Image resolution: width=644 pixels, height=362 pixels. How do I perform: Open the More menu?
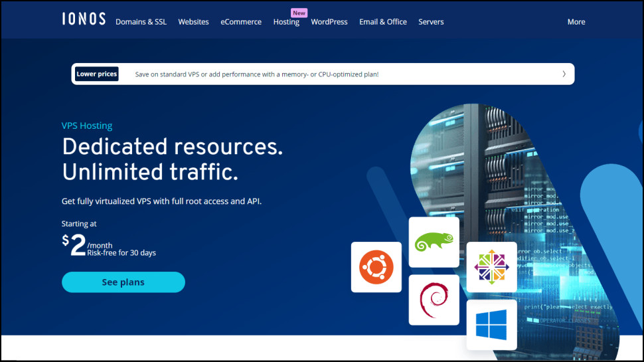pos(576,22)
